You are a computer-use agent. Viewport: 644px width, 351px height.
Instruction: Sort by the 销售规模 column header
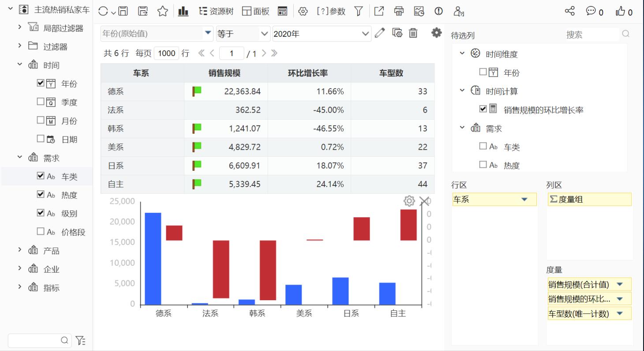point(225,73)
